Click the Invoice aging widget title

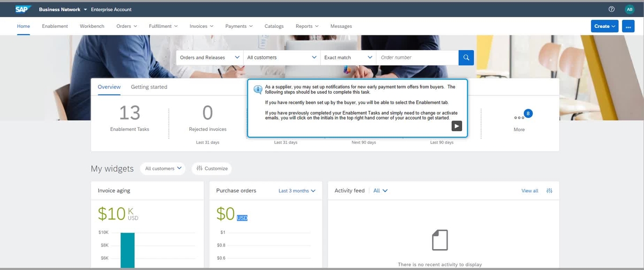(114, 191)
